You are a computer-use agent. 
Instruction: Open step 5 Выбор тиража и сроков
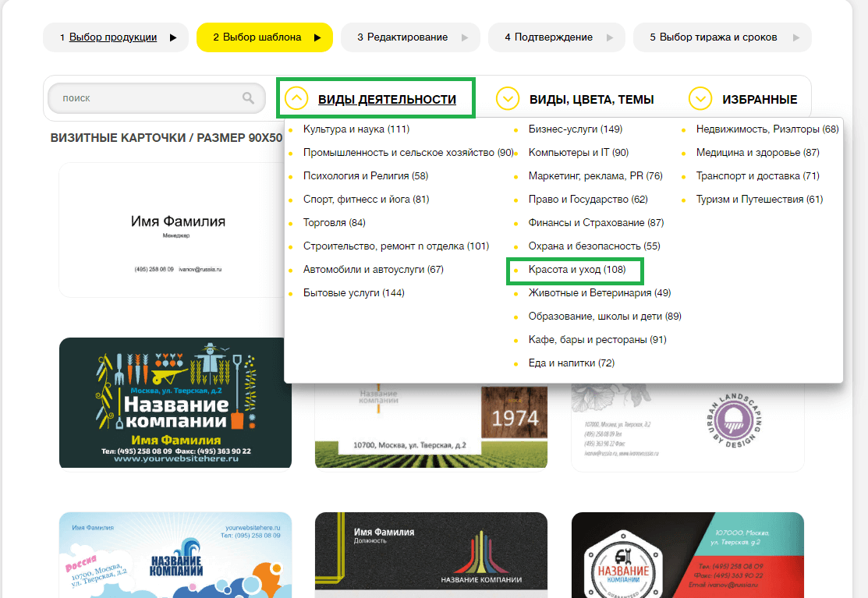pos(717,37)
